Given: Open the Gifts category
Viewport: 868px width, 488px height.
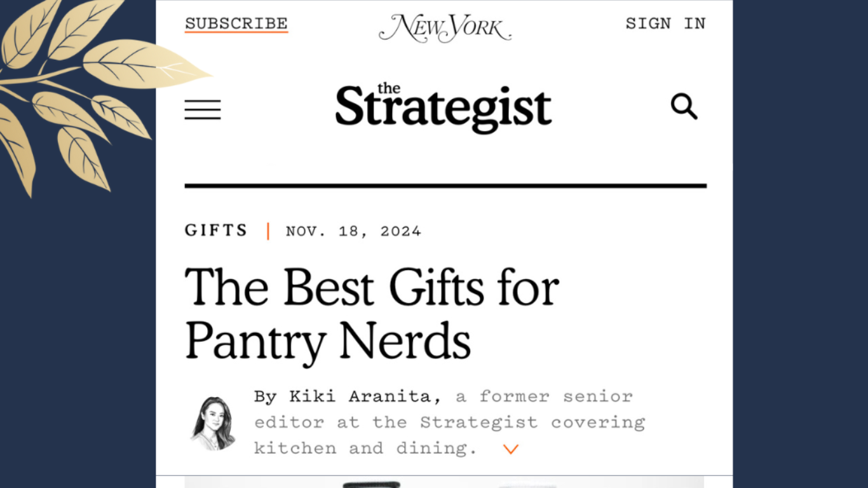Looking at the screenshot, I should (216, 231).
